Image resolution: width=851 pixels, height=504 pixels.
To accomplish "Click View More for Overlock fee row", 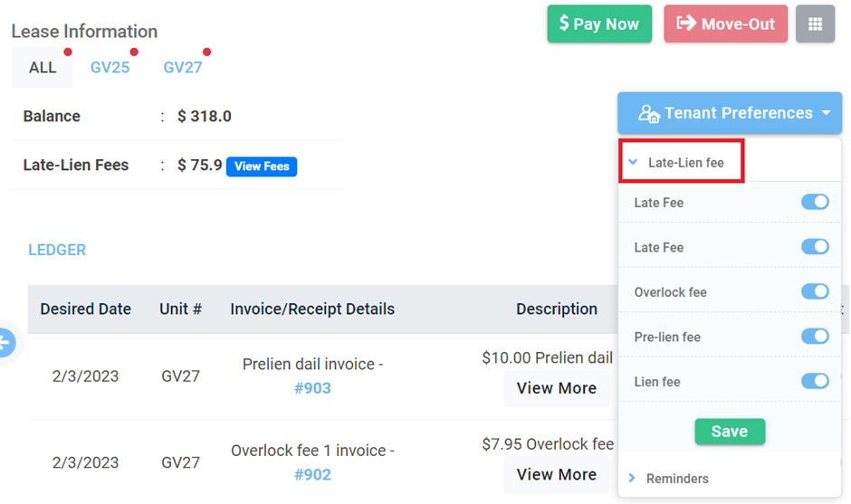I will 556,474.
